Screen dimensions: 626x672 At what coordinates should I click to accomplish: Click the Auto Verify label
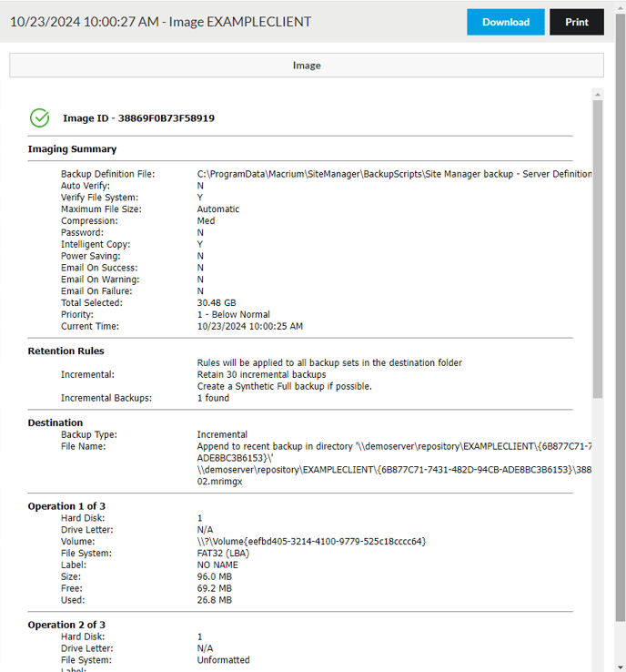[86, 186]
